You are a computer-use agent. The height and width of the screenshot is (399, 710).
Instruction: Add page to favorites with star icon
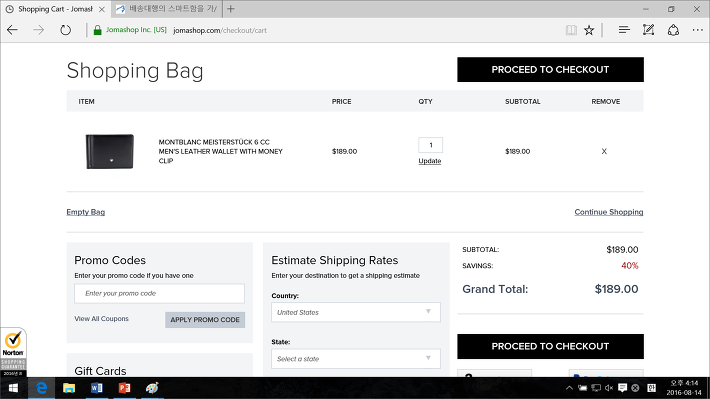(x=589, y=30)
